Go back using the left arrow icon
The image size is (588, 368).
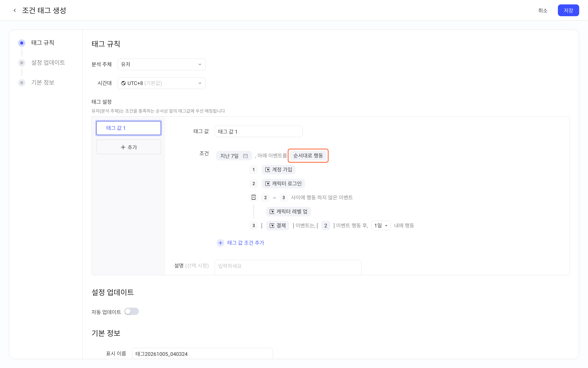(15, 10)
